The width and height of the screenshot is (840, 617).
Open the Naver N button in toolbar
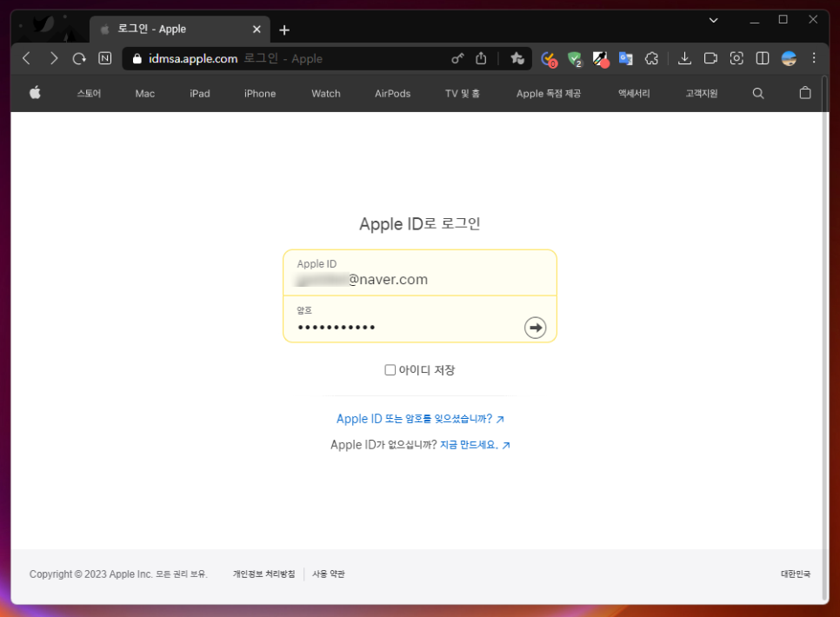pyautogui.click(x=105, y=58)
